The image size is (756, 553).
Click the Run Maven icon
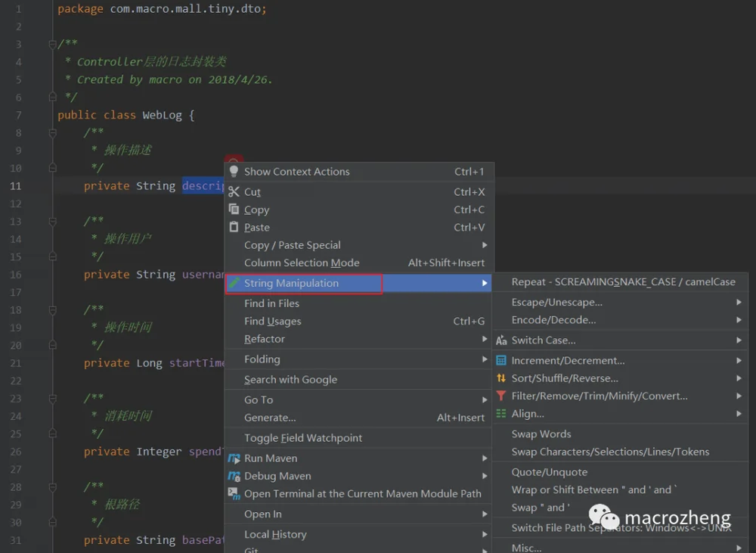[x=234, y=458]
